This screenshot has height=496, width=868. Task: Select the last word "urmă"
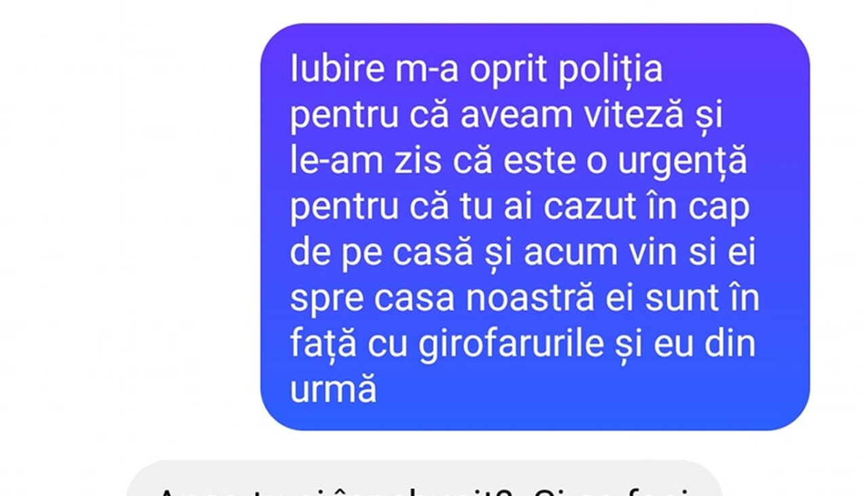pos(333,391)
